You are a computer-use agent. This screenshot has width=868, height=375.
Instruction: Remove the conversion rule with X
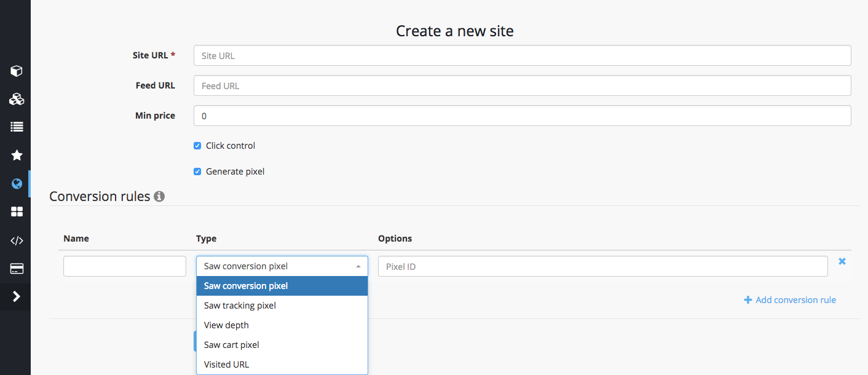(842, 261)
